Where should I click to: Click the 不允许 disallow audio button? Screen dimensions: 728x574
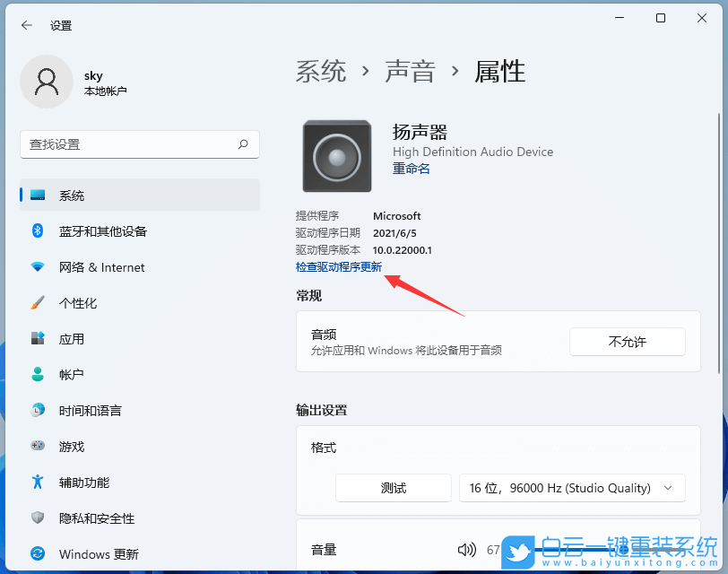click(x=627, y=342)
